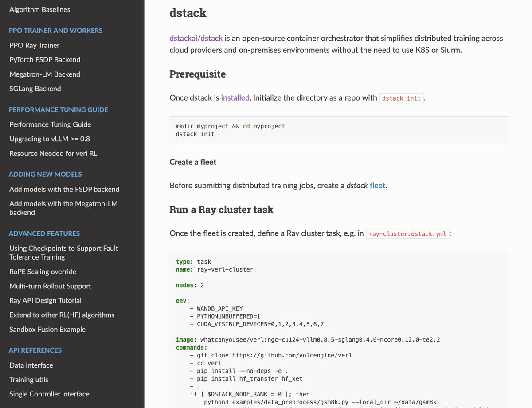
Task: Open Training utils reference
Action: click(x=29, y=380)
